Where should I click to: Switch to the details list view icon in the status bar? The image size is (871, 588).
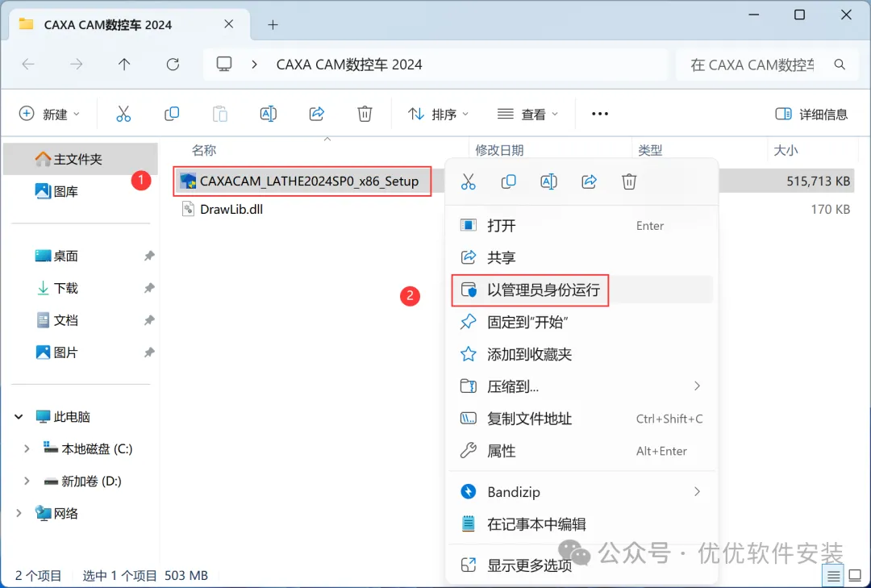[x=833, y=576]
